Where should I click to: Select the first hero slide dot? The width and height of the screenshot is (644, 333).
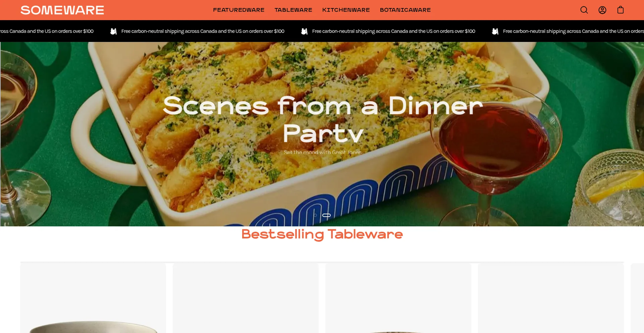315,215
